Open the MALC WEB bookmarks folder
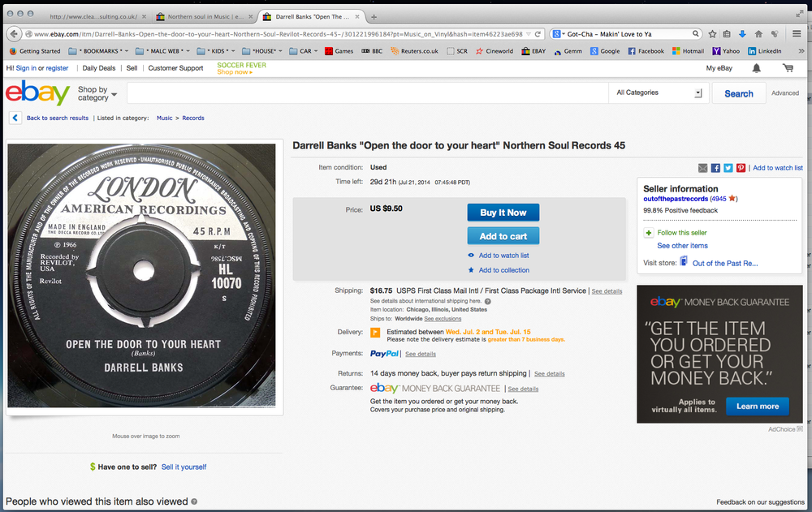Image resolution: width=812 pixels, height=512 pixels. 162,51
